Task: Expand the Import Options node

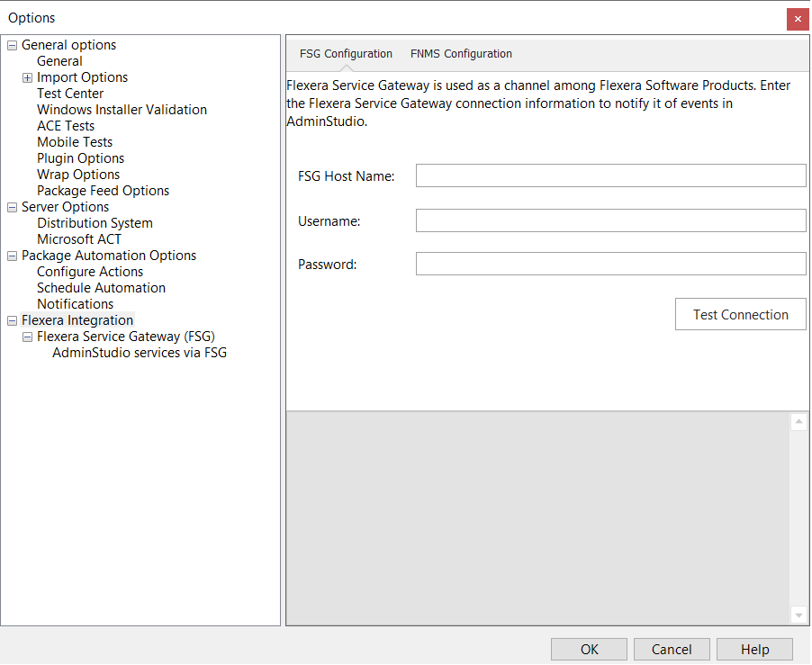Action: [x=27, y=78]
